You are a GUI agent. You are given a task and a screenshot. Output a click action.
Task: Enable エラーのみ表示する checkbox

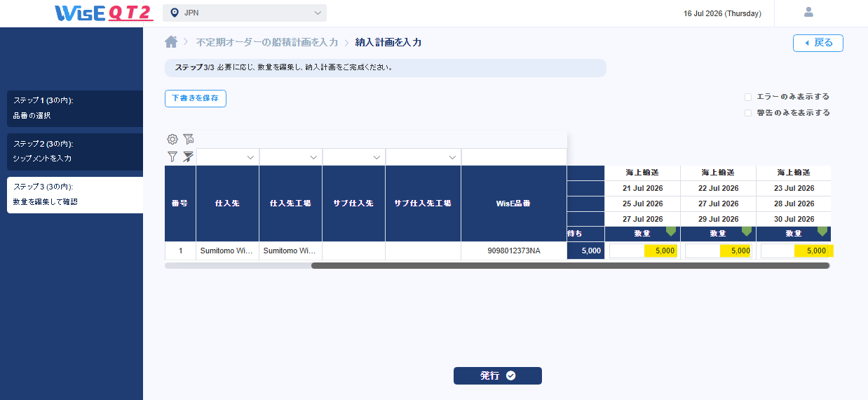[748, 97]
